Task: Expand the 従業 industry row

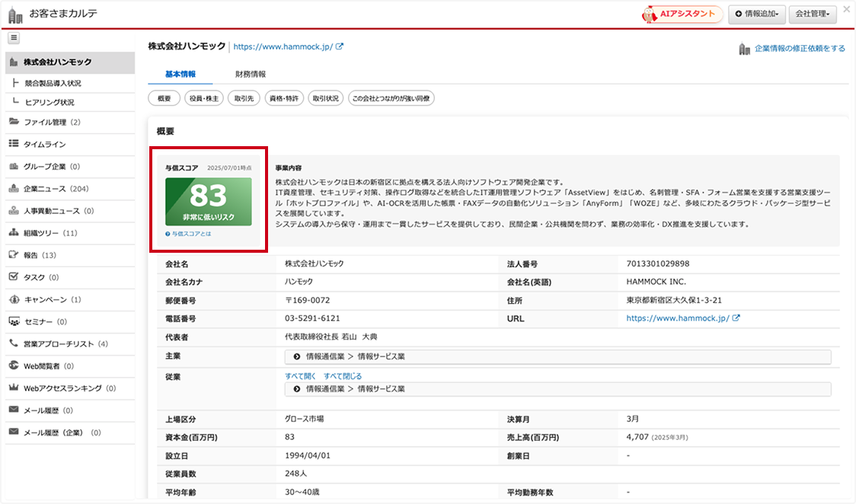Action: (557, 389)
